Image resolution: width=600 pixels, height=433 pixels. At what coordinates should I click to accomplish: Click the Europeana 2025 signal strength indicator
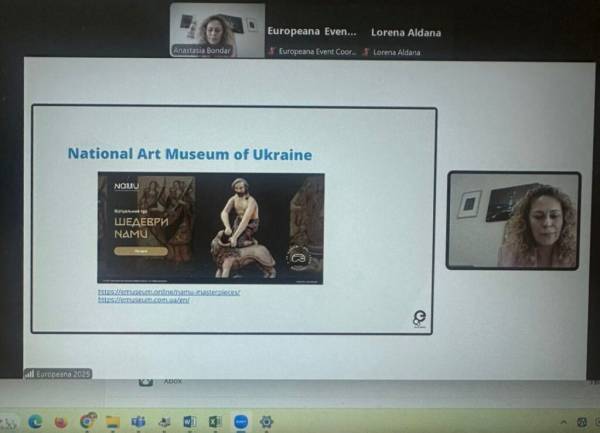30,374
